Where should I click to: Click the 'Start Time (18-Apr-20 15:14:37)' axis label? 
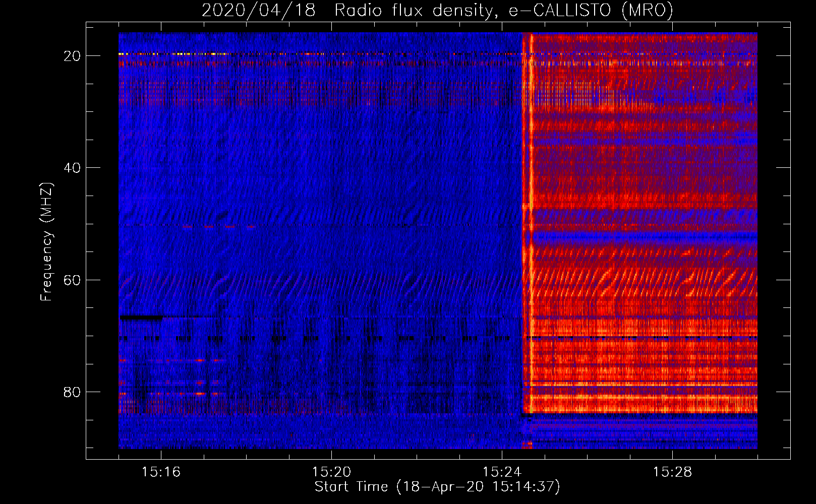tap(437, 487)
